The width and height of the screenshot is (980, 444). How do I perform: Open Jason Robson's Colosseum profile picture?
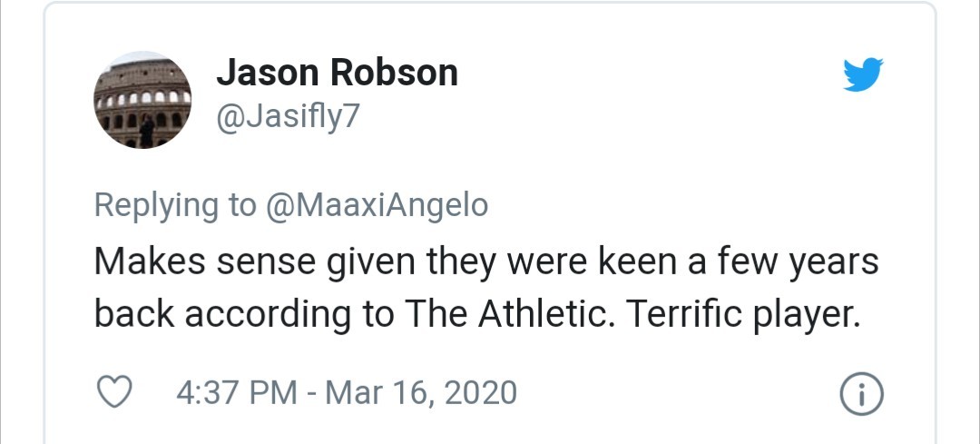[142, 101]
